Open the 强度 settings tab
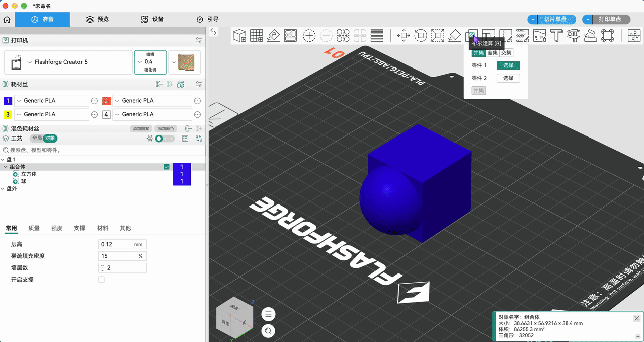 (x=57, y=228)
